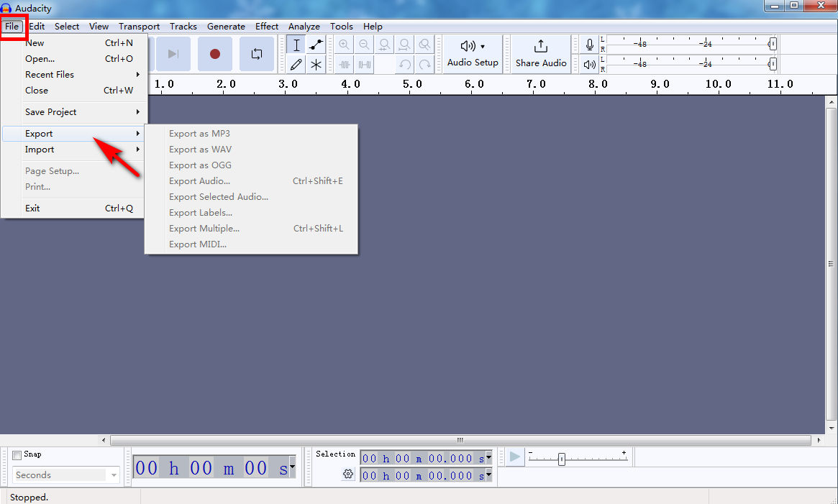Toggle the Loop button
The image size is (838, 504).
[x=257, y=53]
